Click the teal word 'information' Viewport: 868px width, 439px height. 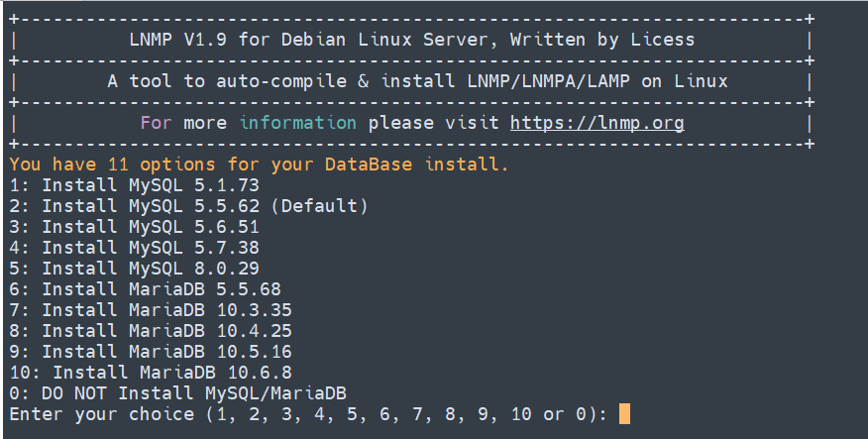pos(297,124)
